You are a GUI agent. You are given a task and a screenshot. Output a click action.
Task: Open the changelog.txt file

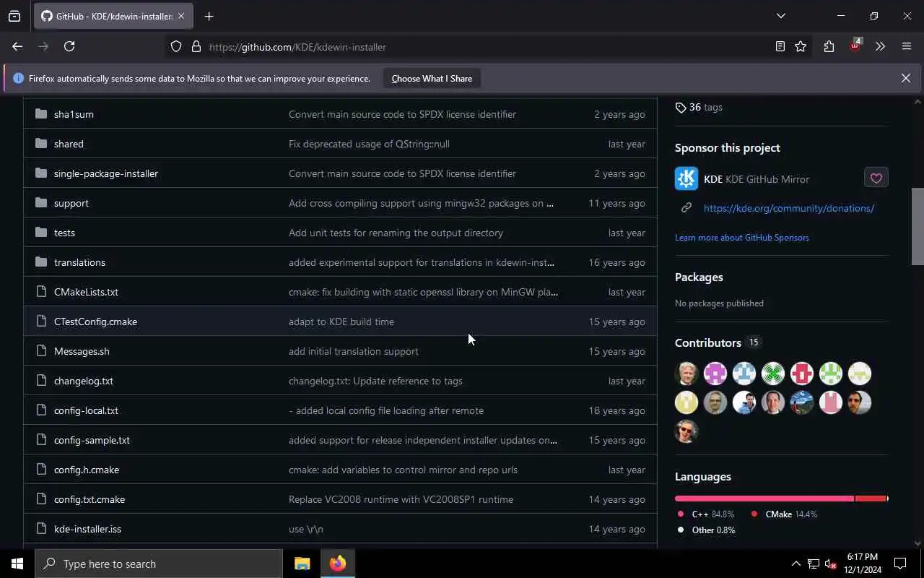[84, 381]
